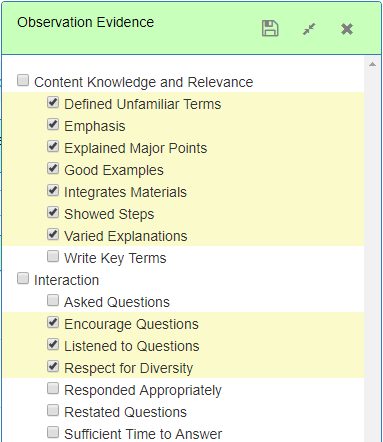
Task: Uncheck Listened to Questions
Action: (53, 344)
